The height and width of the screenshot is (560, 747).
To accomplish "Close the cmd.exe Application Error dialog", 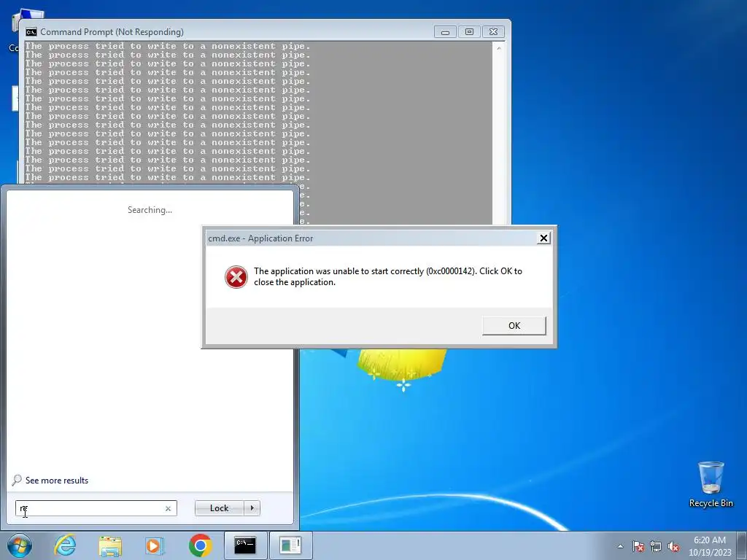I will coord(543,238).
